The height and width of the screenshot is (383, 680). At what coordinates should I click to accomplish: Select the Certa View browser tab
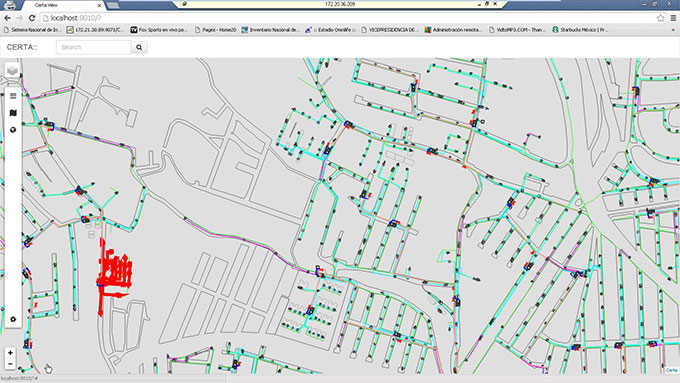pyautogui.click(x=61, y=5)
